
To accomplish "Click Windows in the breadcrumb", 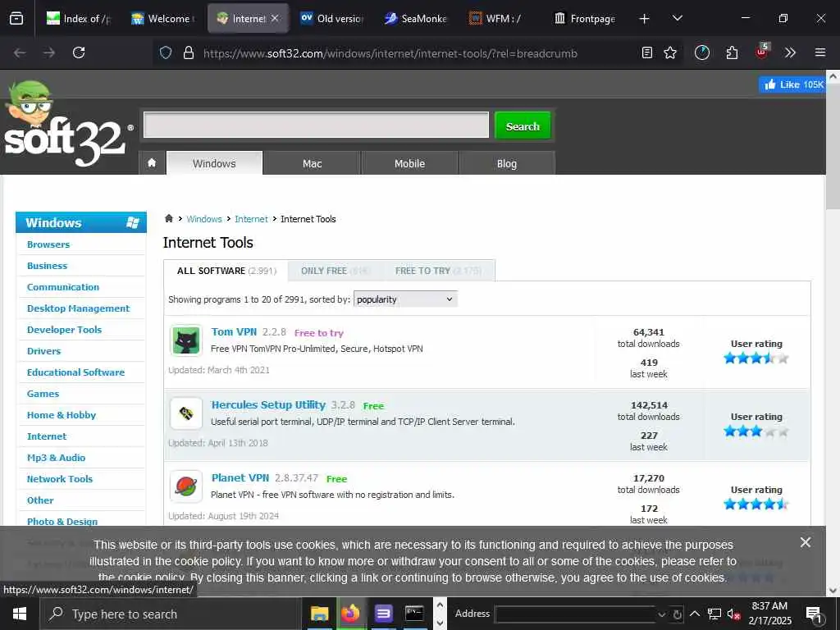I will [x=204, y=218].
